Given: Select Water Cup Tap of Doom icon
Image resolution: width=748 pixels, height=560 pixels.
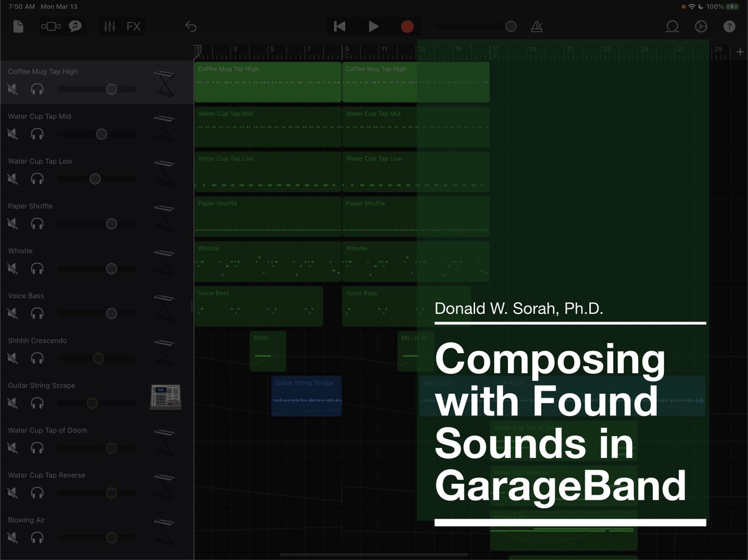Looking at the screenshot, I should point(165,440).
